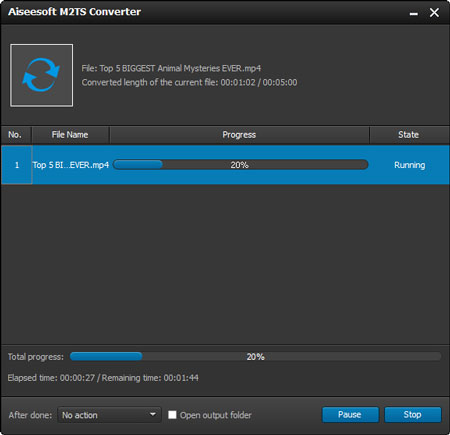Click the Running state text
The height and width of the screenshot is (435, 450).
(x=410, y=165)
